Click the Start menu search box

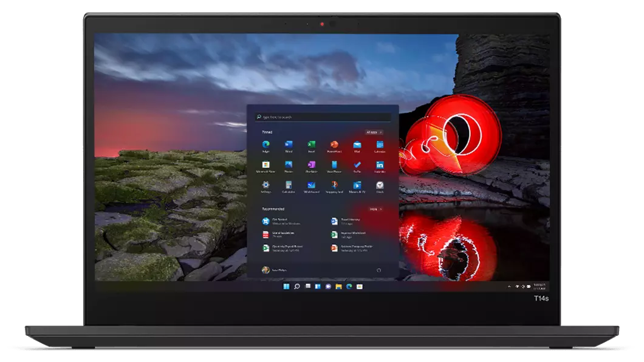(323, 117)
